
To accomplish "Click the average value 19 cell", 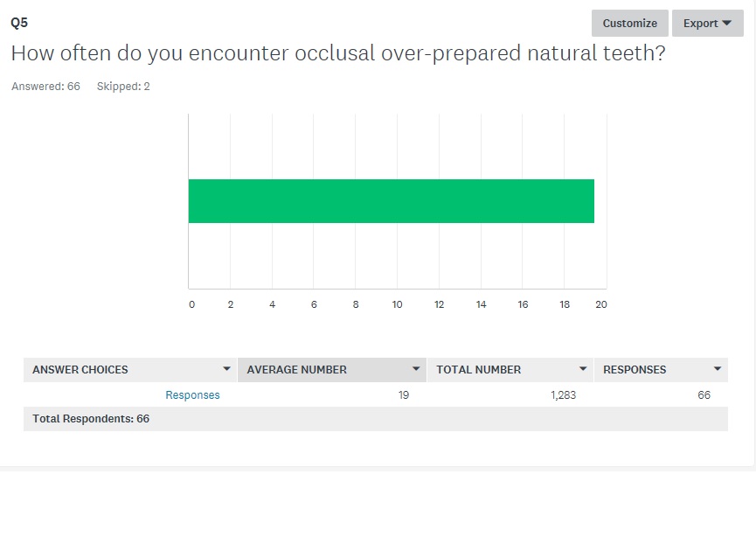I will (403, 395).
